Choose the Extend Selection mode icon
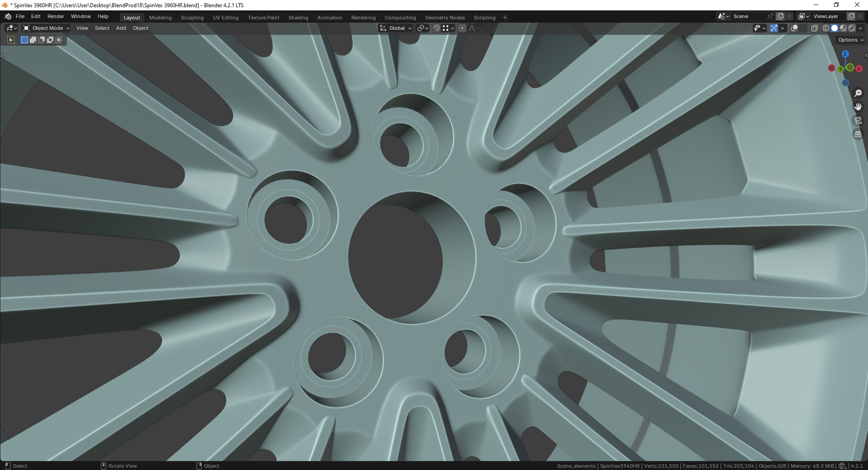This screenshot has width=868, height=470. [33, 40]
